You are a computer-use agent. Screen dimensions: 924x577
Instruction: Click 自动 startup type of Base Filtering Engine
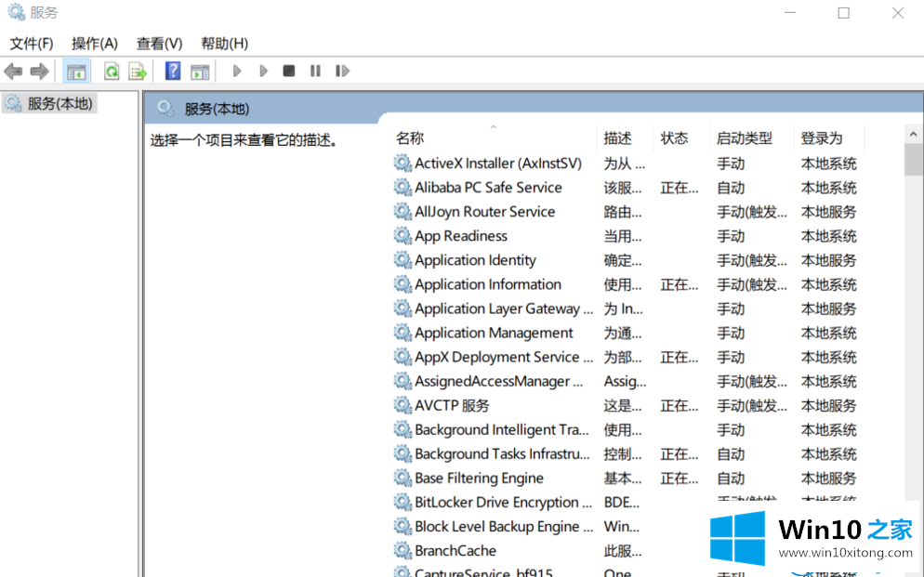731,479
